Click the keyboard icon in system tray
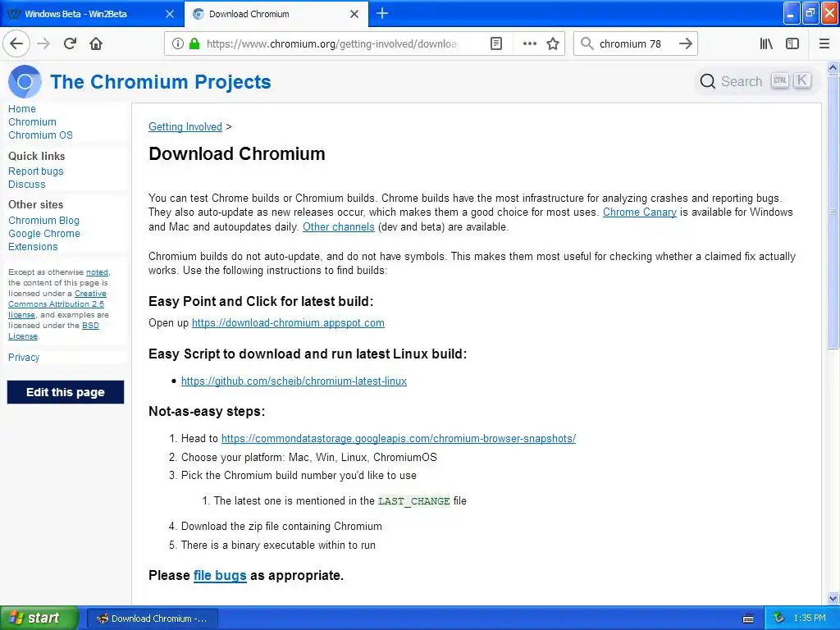This screenshot has height=630, width=840. pos(748,619)
